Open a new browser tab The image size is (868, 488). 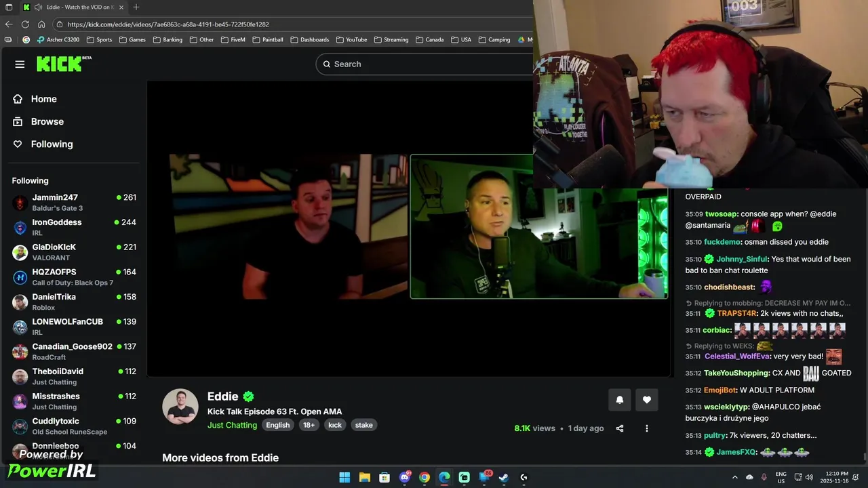[136, 7]
